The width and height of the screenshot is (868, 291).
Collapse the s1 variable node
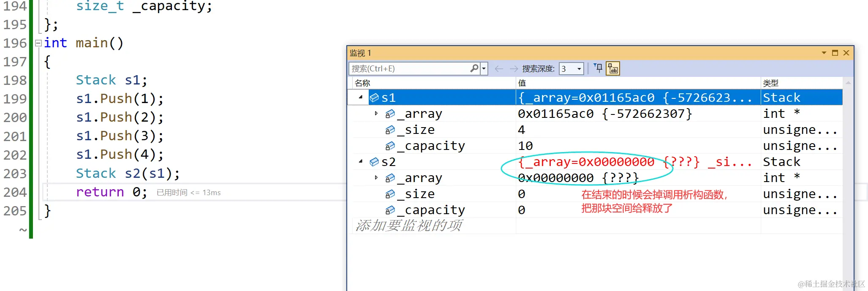pyautogui.click(x=361, y=97)
